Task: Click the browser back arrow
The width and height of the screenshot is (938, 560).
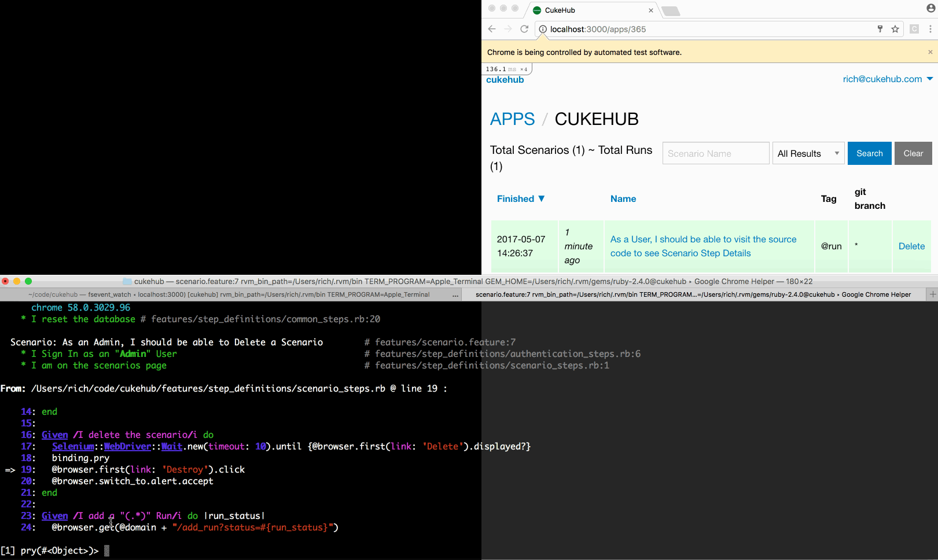Action: tap(491, 29)
